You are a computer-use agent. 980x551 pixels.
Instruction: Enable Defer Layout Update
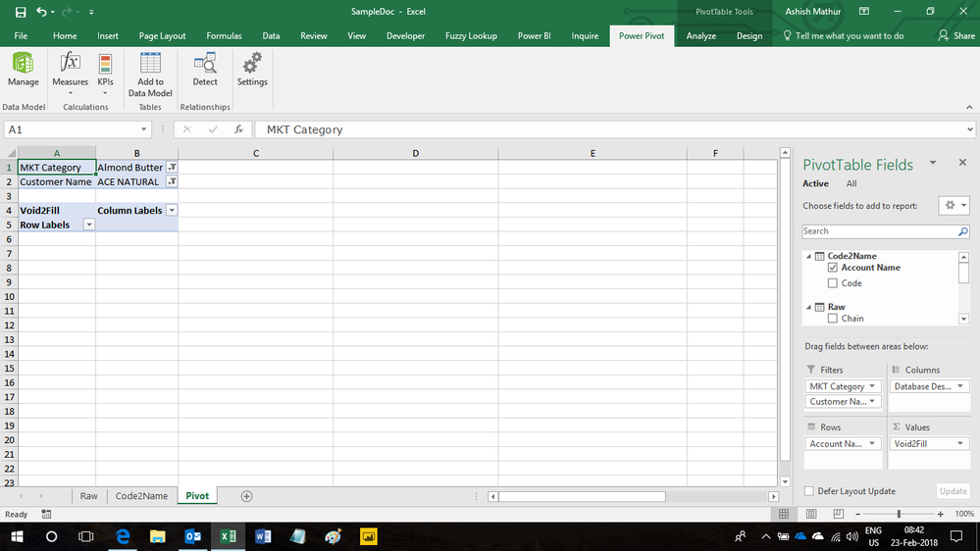(808, 491)
